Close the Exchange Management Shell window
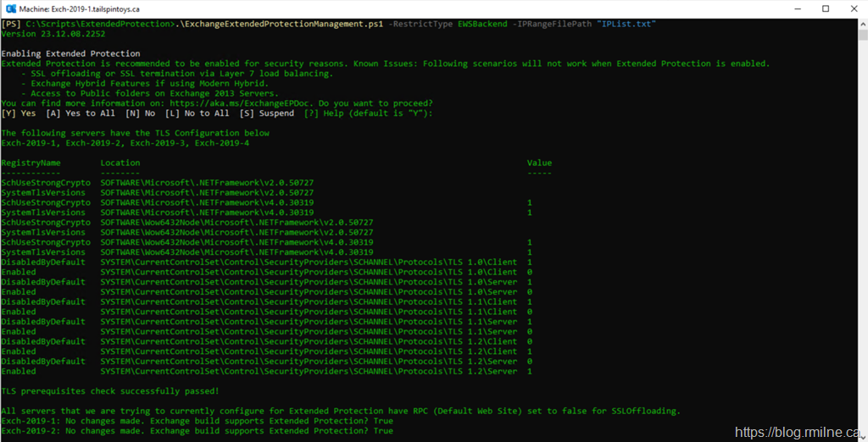The width and height of the screenshot is (868, 442). click(x=854, y=8)
